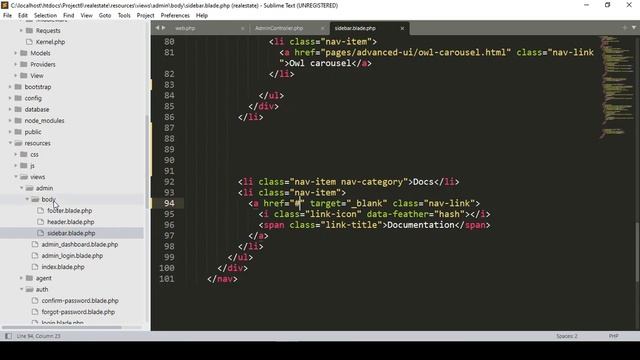The width and height of the screenshot is (640, 360).
Task: Close the sidebar.blade.php tab
Action: pyautogui.click(x=402, y=28)
